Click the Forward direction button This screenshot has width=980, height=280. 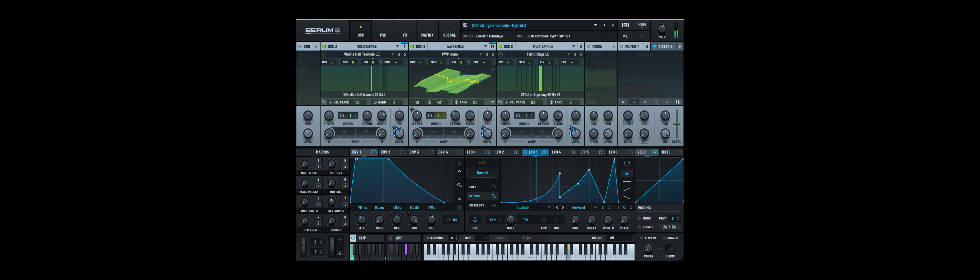(x=578, y=208)
